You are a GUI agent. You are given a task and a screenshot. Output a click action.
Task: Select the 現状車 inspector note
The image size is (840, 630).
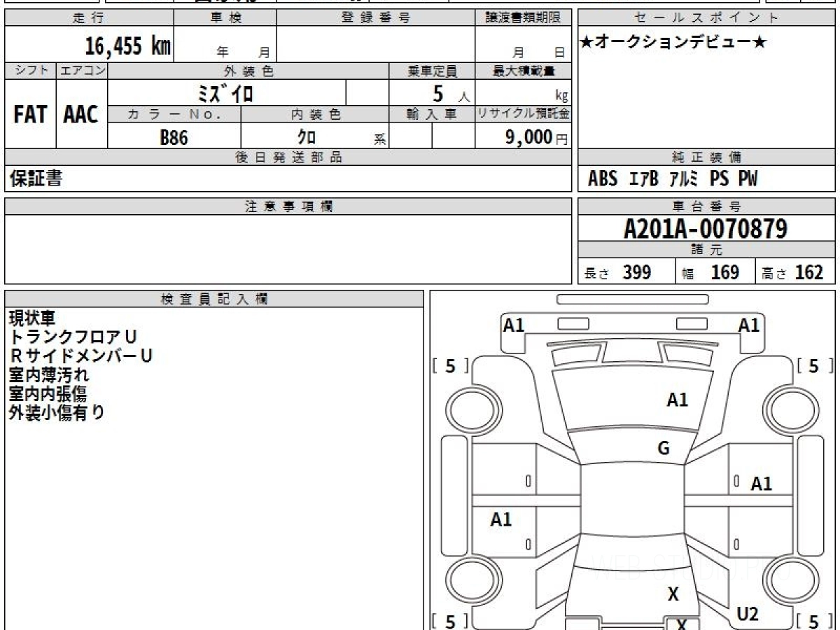click(x=31, y=318)
